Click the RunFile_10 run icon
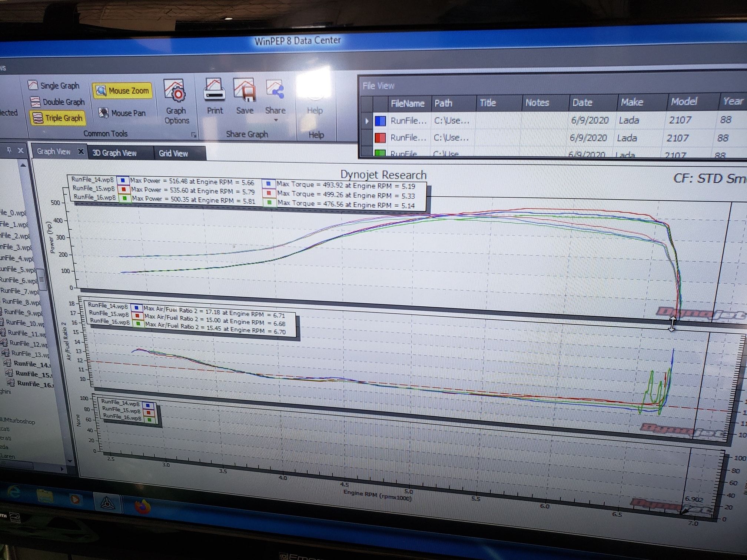This screenshot has height=560, width=747. 2,322
